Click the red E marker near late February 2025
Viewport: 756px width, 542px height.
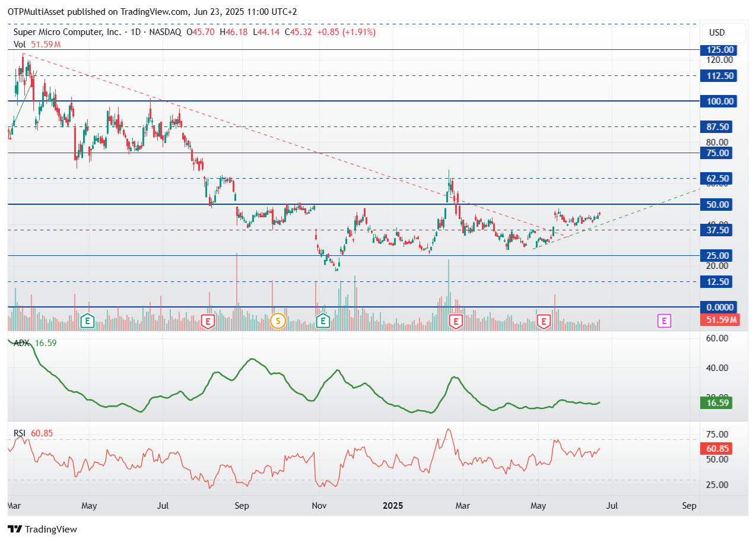(x=456, y=321)
